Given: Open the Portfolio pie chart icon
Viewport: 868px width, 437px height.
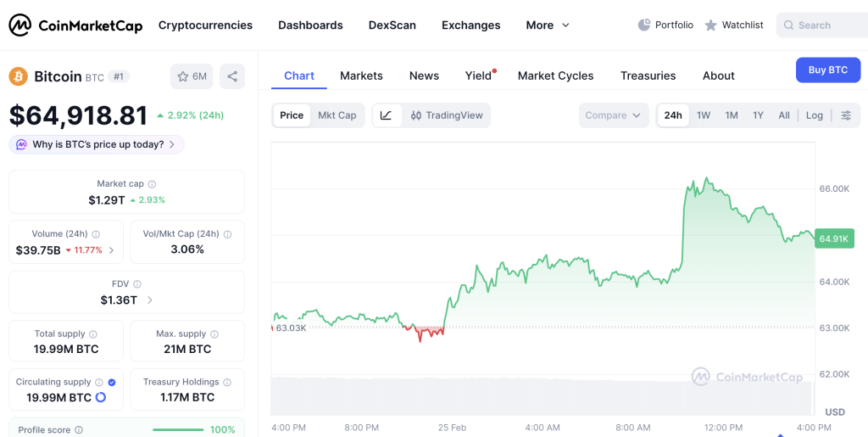Looking at the screenshot, I should pos(644,25).
